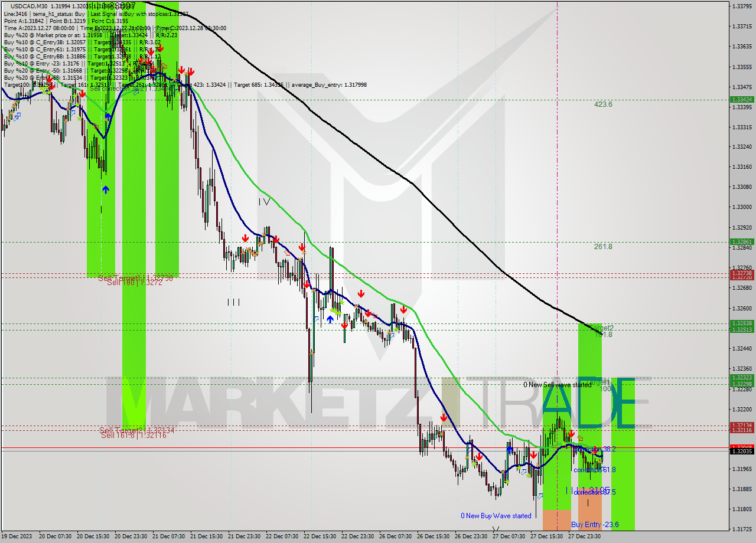Select the 423.6 Fibonacci level label

click(603, 104)
